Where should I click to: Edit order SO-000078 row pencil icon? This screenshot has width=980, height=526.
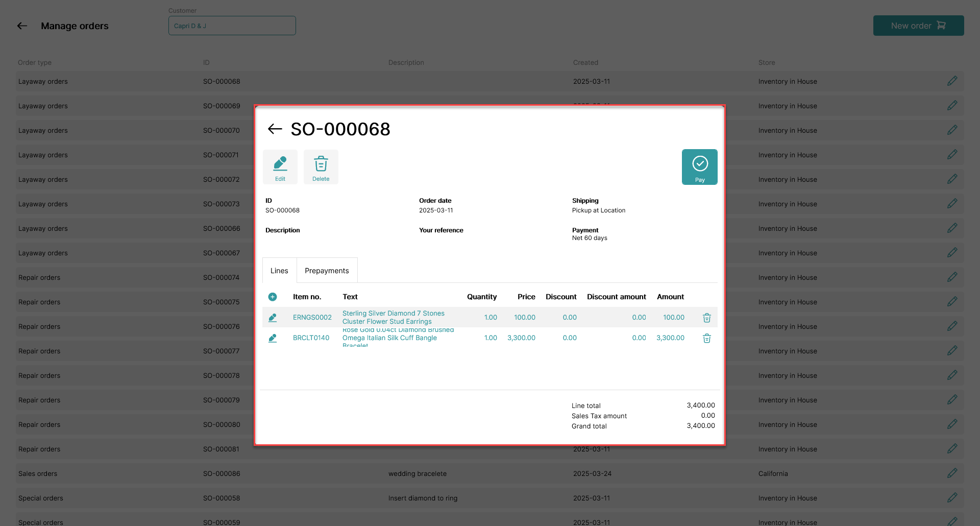(952, 375)
